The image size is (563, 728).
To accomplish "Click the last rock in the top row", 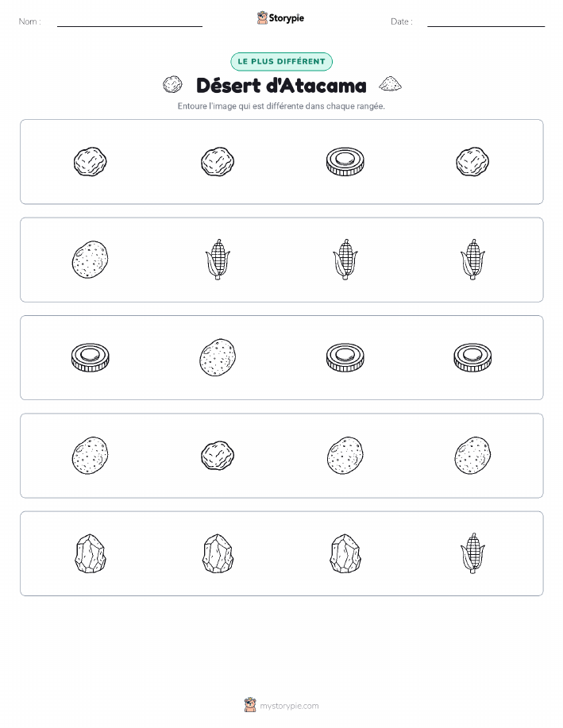I will pos(472,162).
